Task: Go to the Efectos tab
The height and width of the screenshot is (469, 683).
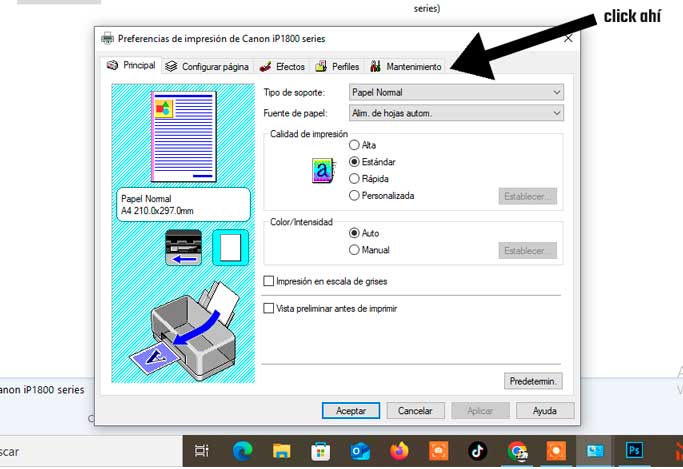Action: (x=283, y=67)
